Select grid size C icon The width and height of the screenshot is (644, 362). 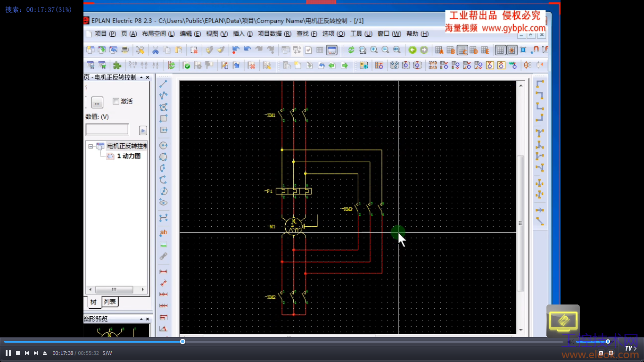click(462, 50)
